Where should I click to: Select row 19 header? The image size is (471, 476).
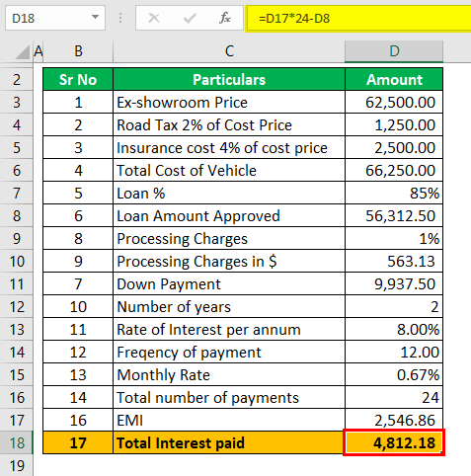(x=17, y=465)
